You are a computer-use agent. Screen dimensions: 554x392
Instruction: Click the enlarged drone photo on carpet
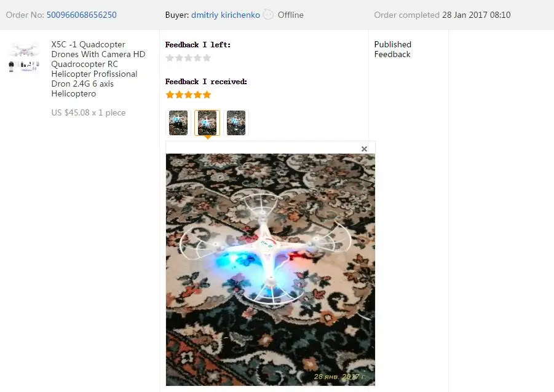[271, 270]
